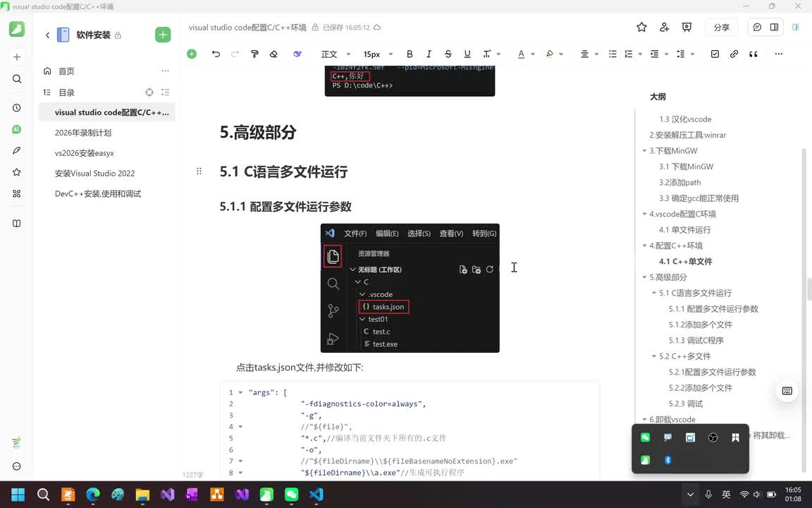Click the green insert block button in toolbar

point(192,54)
